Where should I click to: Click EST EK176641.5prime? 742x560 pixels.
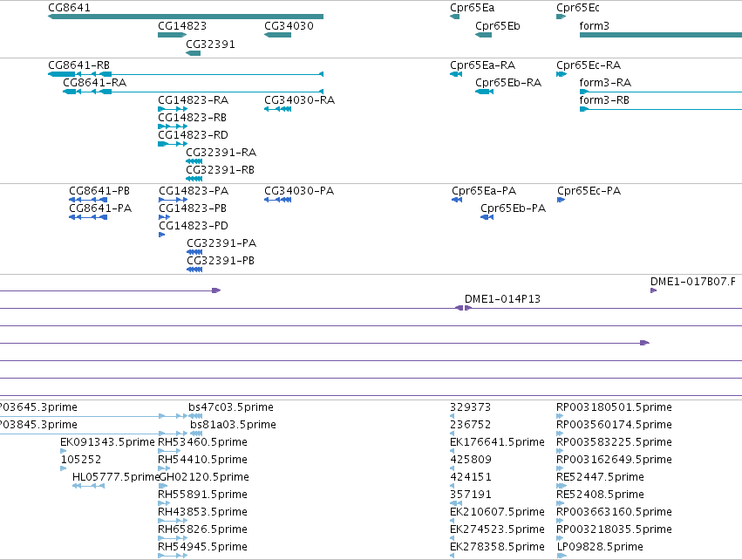(x=452, y=451)
